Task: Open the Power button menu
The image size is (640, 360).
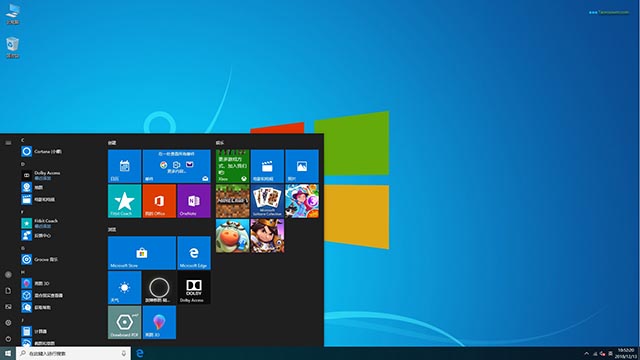Action: 8,338
